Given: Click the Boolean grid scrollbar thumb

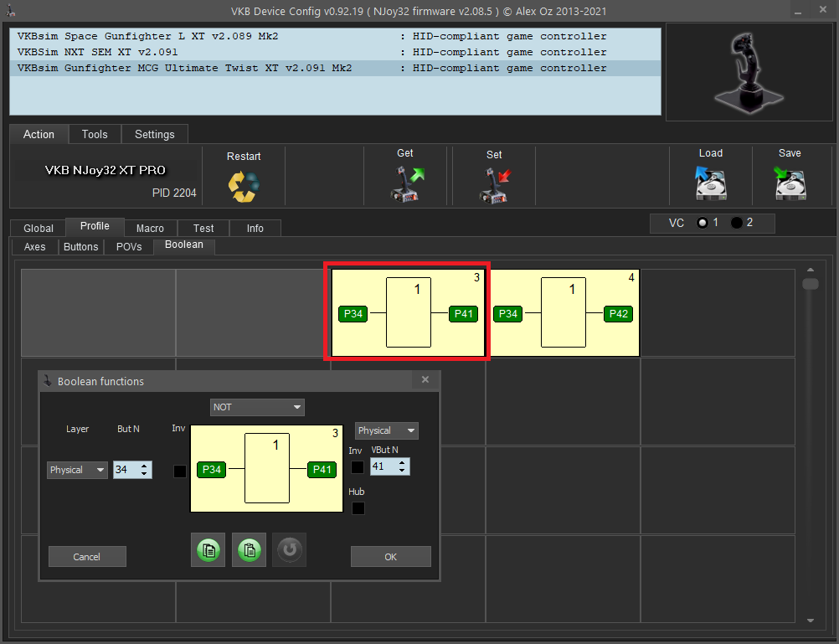Looking at the screenshot, I should pos(810,284).
